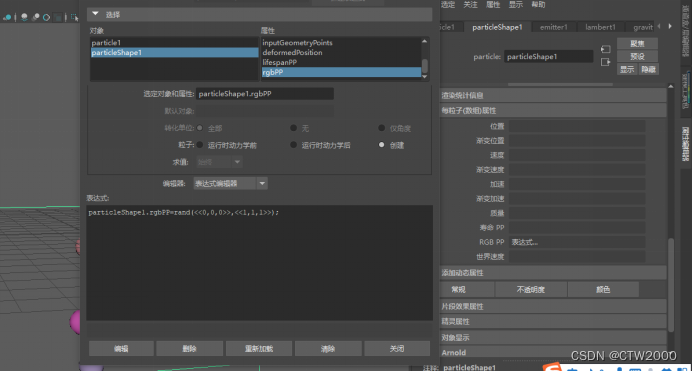Select inputGeometryPoints in attributes list
The image size is (693, 371).
[341, 43]
